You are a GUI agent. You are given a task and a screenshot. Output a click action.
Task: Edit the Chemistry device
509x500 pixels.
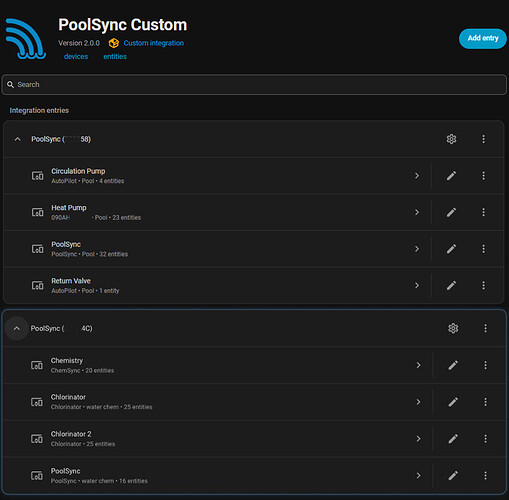pos(453,365)
